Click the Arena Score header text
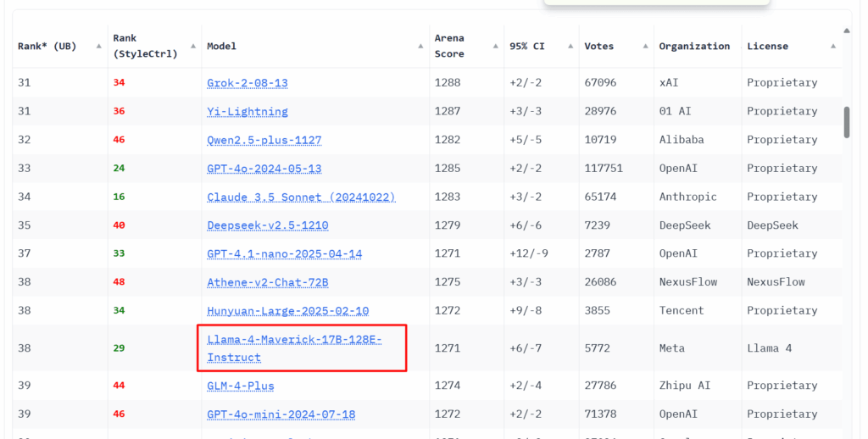This screenshot has height=439, width=868. pyautogui.click(x=449, y=46)
